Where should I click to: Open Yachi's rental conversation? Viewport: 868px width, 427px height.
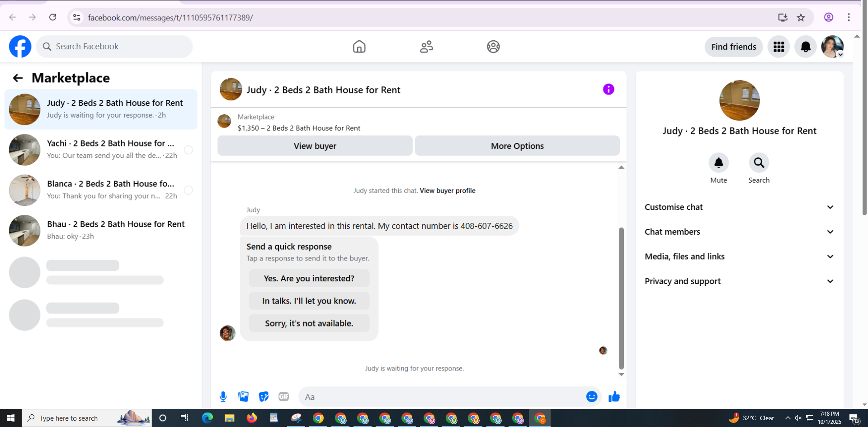101,150
